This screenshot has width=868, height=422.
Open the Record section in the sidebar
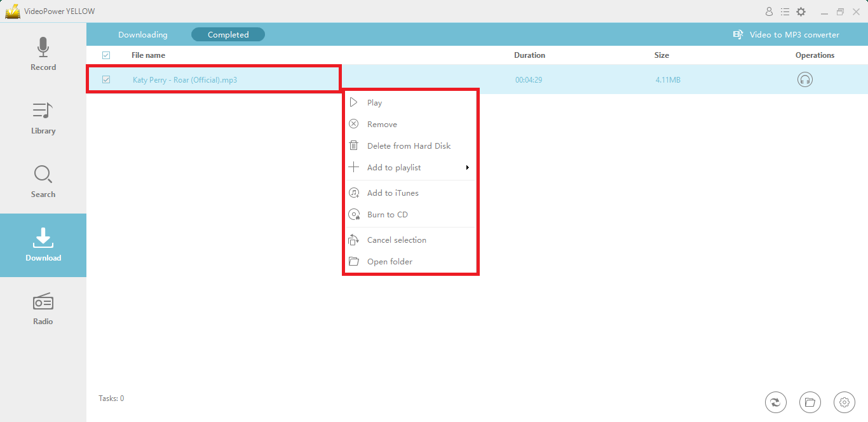click(43, 55)
